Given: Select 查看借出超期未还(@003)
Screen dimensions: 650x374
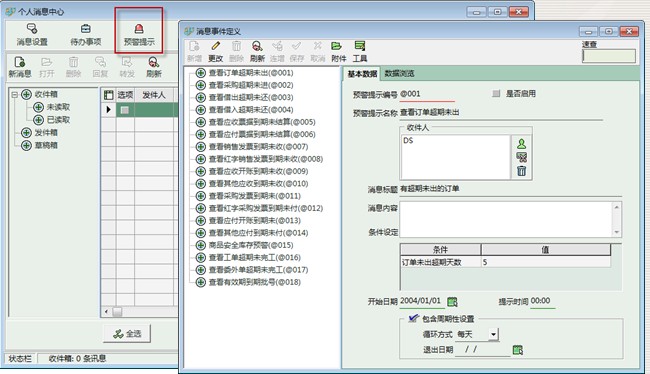Looking at the screenshot, I should coord(251,97).
